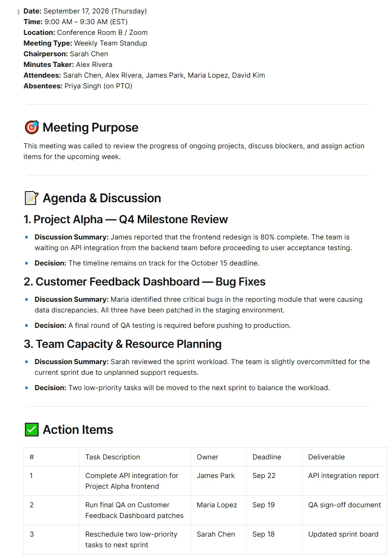Screen dimensions: 392x558
Task: Click the Chairperson Sarah Chen line
Action: click(66, 54)
